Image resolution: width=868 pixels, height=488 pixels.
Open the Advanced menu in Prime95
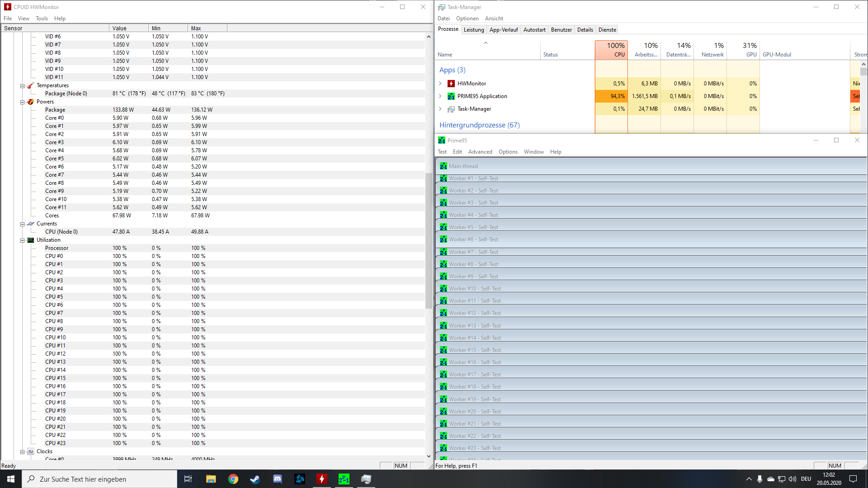480,152
